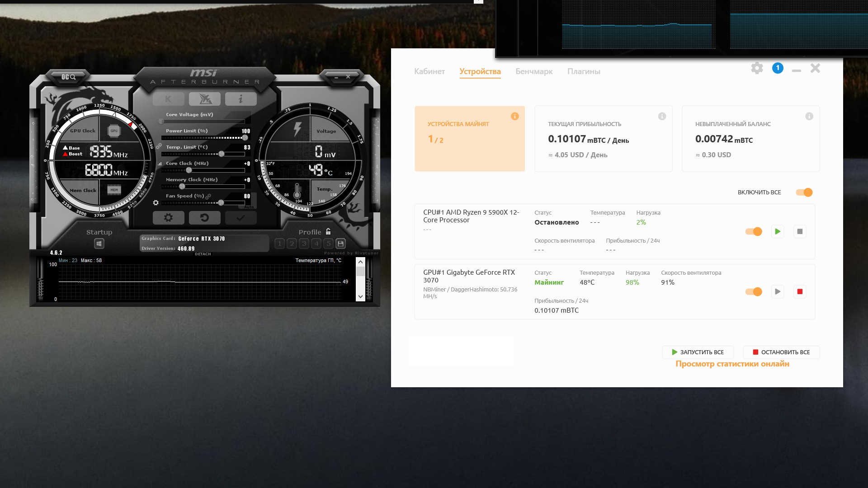This screenshot has width=868, height=488.
Task: Show info for Devices Mining card
Action: click(x=514, y=117)
